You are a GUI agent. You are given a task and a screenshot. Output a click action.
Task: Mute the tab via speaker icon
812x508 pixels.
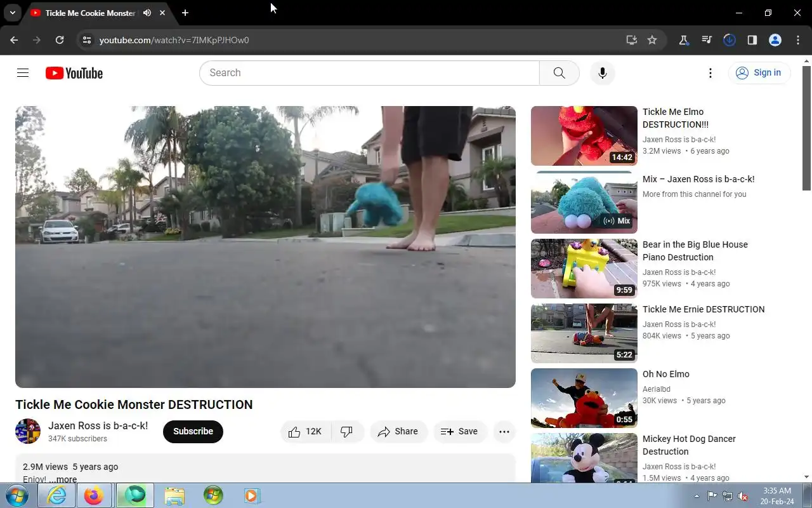[147, 13]
